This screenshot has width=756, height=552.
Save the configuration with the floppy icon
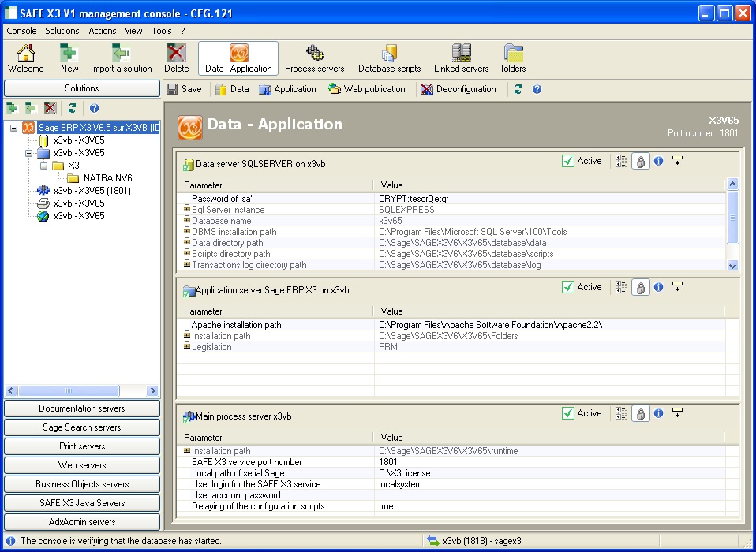184,89
